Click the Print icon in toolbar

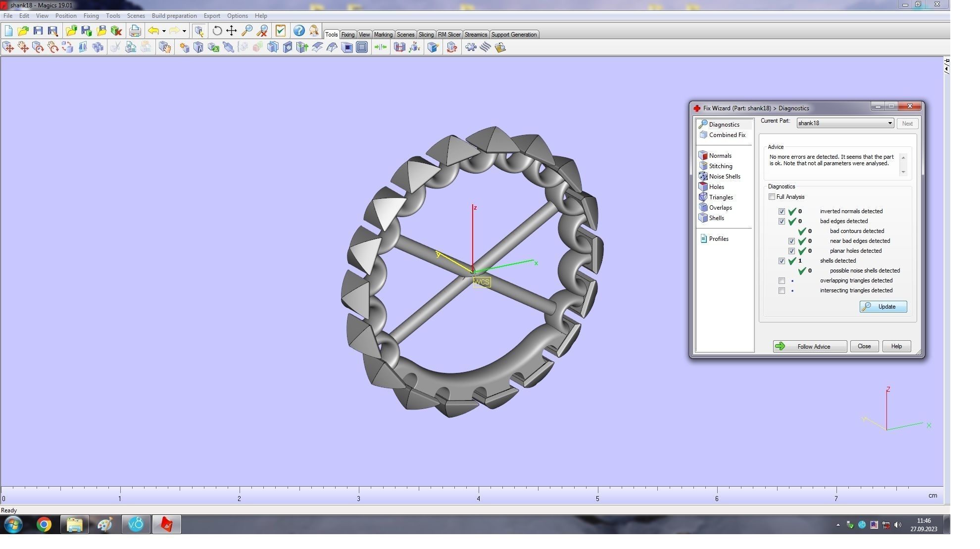[135, 31]
